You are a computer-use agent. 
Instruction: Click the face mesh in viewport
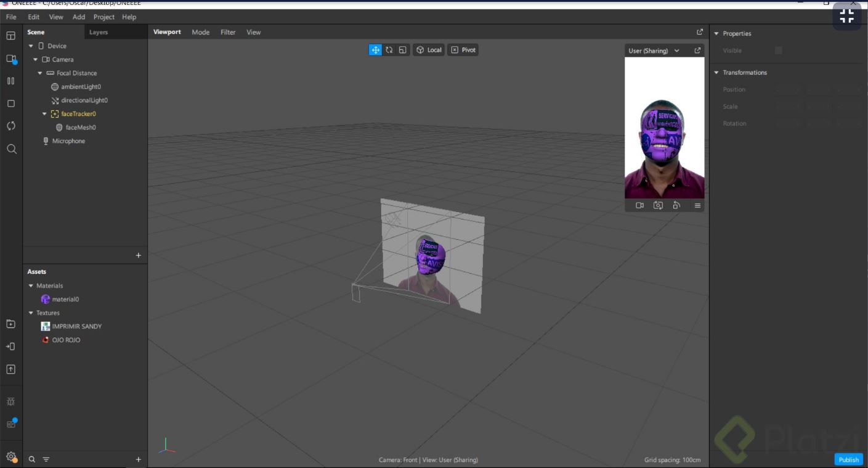tap(431, 258)
